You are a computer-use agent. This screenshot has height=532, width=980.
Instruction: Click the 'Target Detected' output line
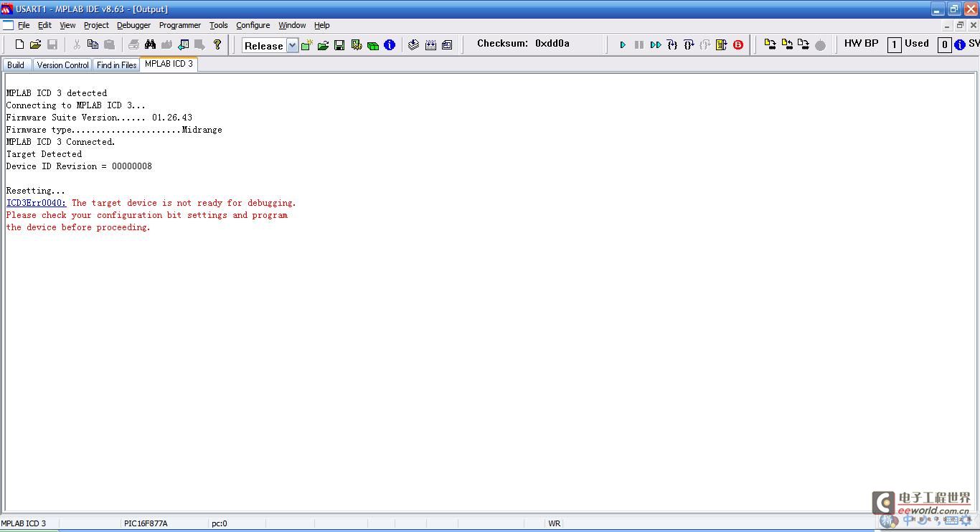pos(44,154)
